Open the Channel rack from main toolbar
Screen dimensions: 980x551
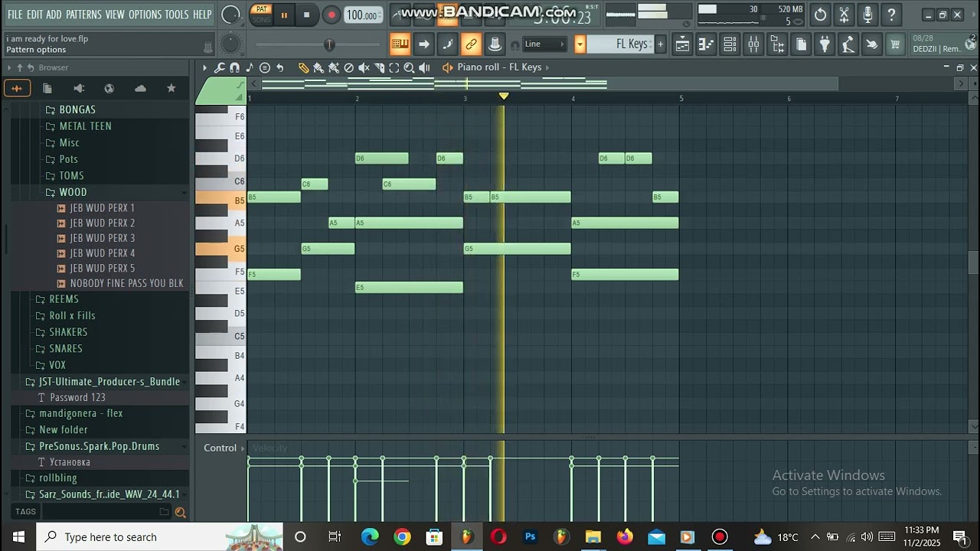point(730,44)
